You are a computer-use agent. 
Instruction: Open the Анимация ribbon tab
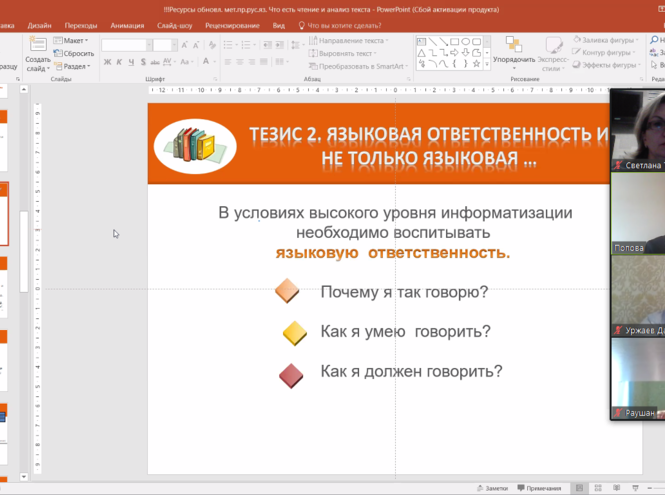126,25
